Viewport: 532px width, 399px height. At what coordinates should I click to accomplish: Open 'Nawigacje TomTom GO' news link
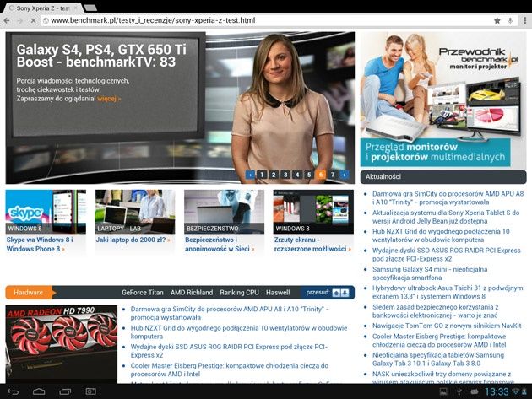tap(447, 326)
